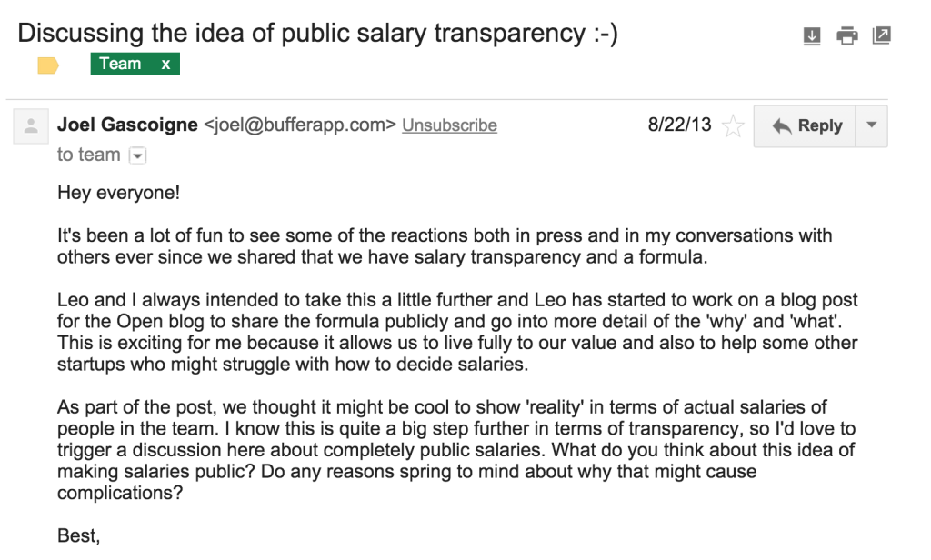Show recipient details dropdown by 'to team'

point(138,155)
